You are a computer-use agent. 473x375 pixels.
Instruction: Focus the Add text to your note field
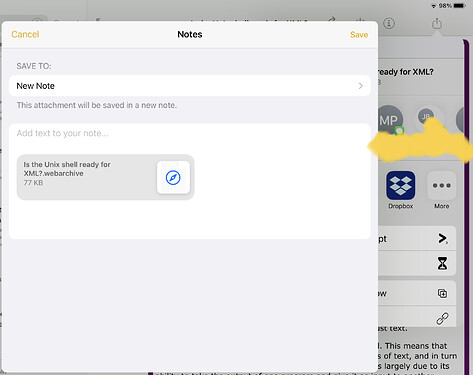[x=190, y=133]
